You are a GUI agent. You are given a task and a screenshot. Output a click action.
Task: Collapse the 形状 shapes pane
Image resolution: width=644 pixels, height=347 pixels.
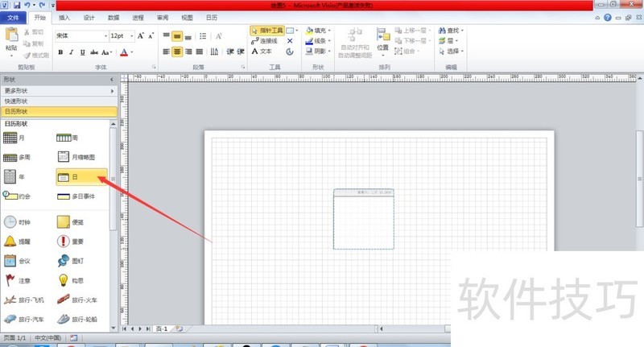pyautogui.click(x=112, y=79)
